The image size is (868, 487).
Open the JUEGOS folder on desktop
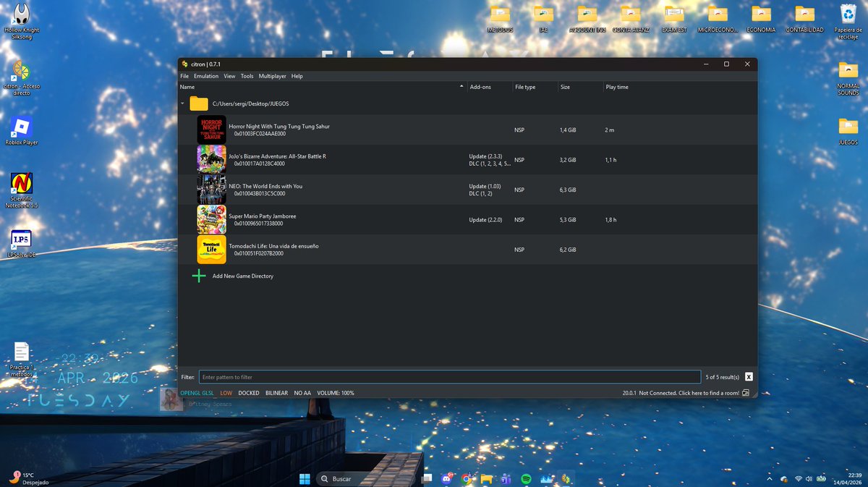click(x=848, y=131)
